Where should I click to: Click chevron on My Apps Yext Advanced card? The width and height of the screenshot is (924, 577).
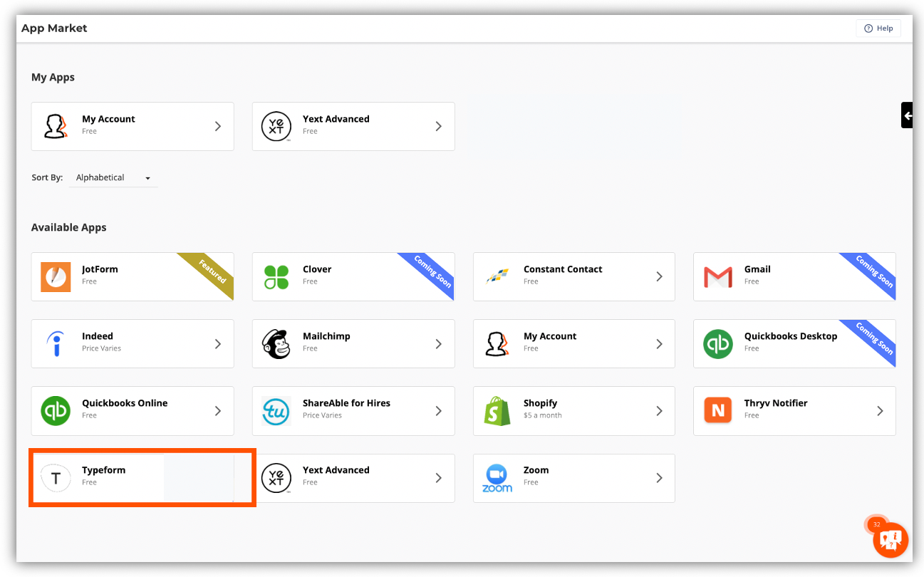[x=439, y=126]
